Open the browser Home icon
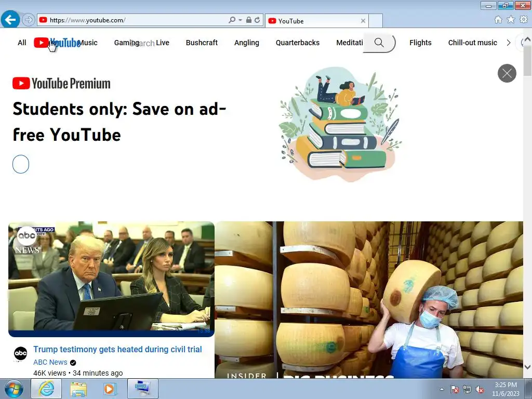532x399 pixels. [x=498, y=20]
